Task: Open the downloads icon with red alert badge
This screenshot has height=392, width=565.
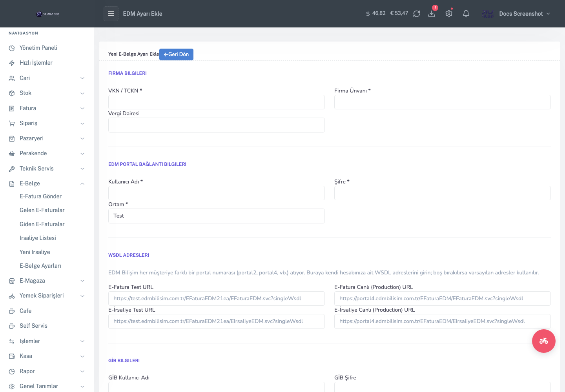Action: pyautogui.click(x=432, y=14)
